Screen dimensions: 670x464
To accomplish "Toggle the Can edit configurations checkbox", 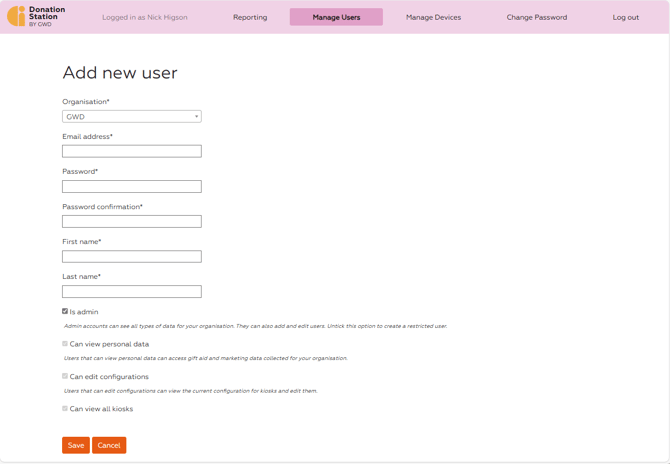I will pyautogui.click(x=65, y=376).
